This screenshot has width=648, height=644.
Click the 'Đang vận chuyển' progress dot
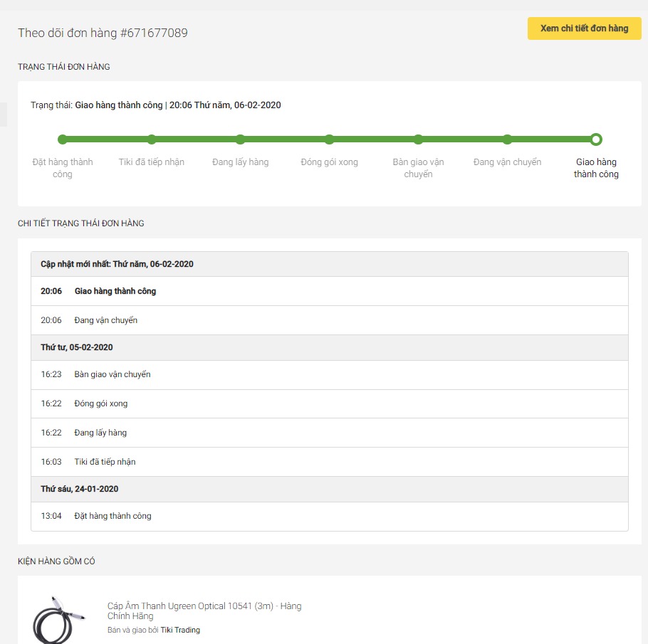[x=507, y=139]
